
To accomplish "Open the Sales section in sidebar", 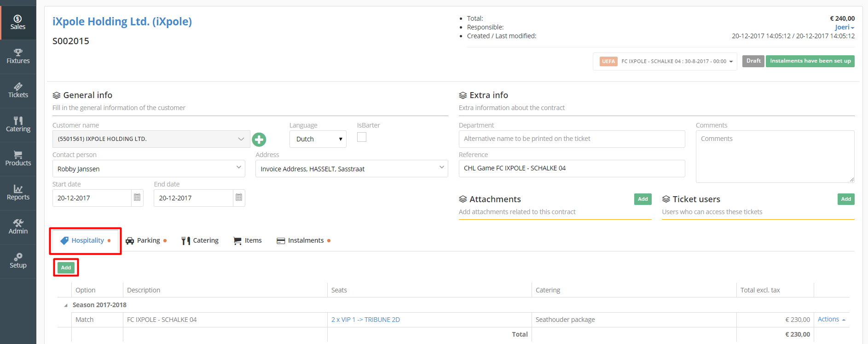I will pos(18,23).
